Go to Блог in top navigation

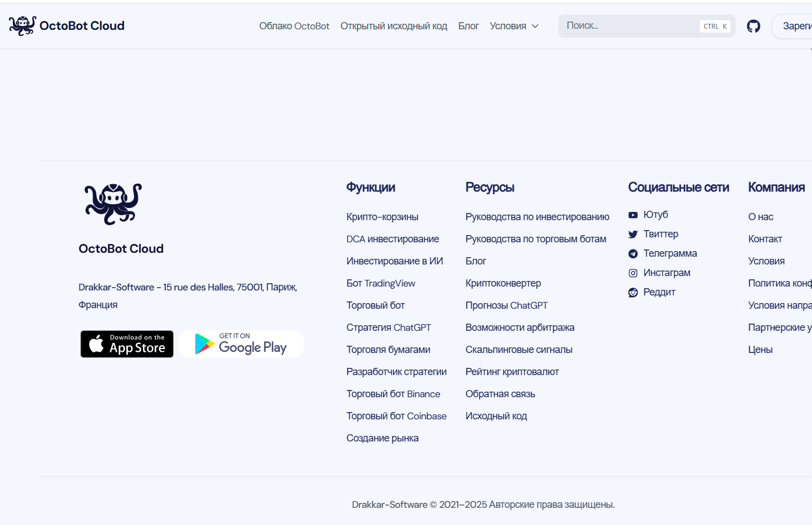click(468, 26)
